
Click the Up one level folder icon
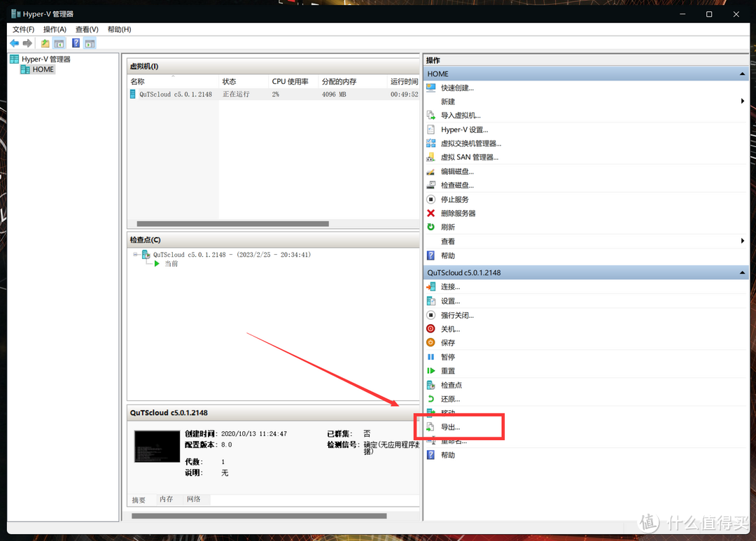pyautogui.click(x=45, y=43)
